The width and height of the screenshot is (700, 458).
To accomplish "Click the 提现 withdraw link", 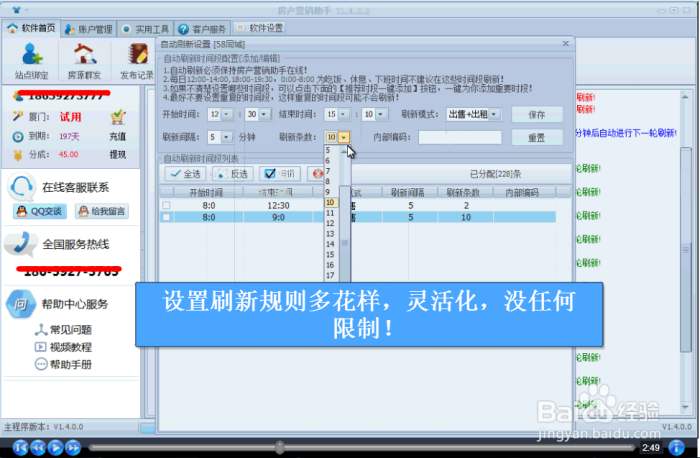I will 117,154.
